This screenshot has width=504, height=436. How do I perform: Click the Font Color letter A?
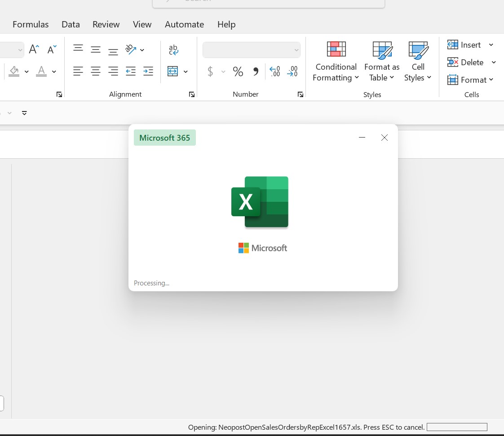[41, 71]
